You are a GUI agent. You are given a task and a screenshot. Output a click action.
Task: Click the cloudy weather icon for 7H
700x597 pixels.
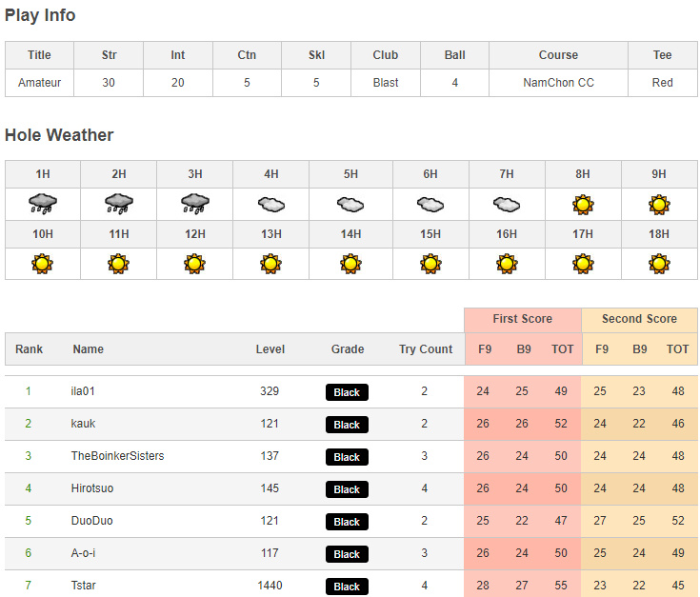click(x=507, y=204)
